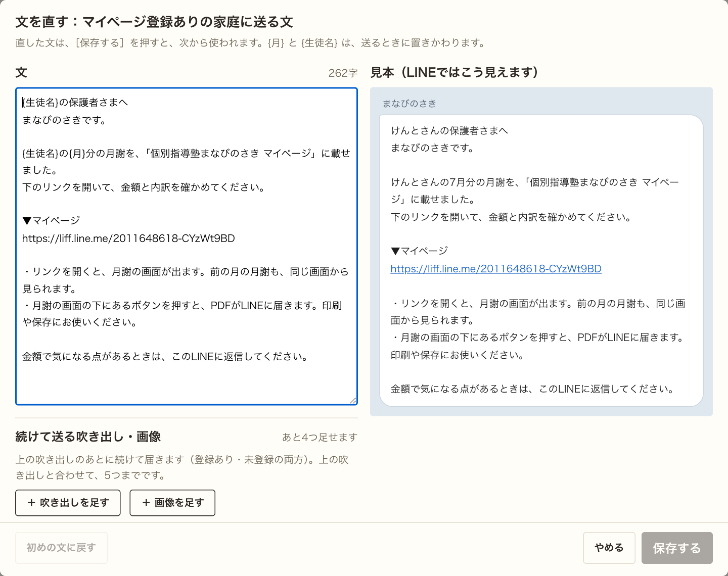The width and height of the screenshot is (728, 576).
Task: Click the last preview line about 金額で気になる点
Action: [532, 389]
